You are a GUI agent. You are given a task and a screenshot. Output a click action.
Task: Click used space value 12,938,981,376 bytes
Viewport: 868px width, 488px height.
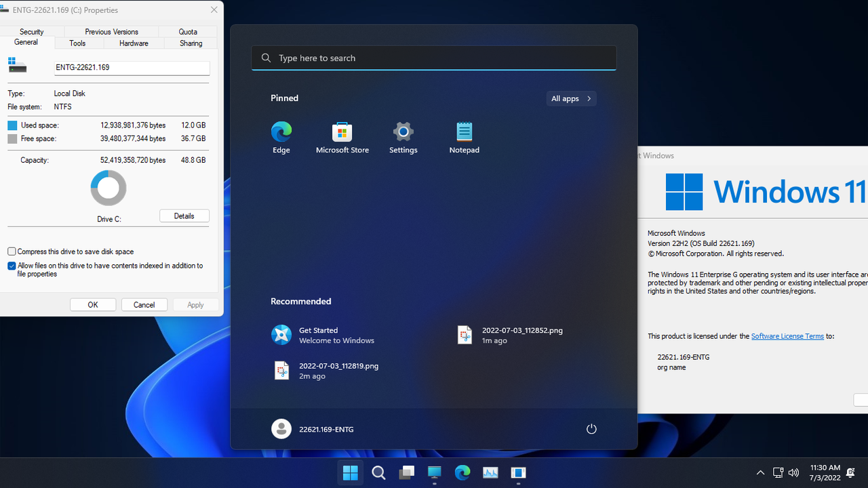[x=133, y=125]
